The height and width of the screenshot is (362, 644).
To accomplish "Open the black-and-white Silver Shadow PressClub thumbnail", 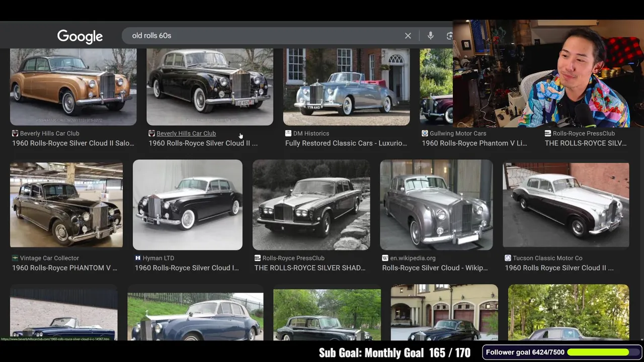I will pyautogui.click(x=311, y=205).
